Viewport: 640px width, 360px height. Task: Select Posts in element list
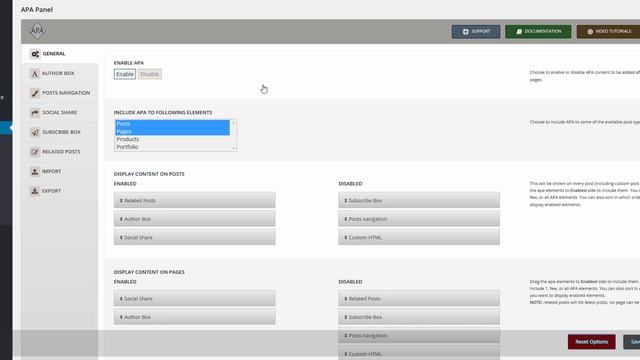click(x=173, y=124)
